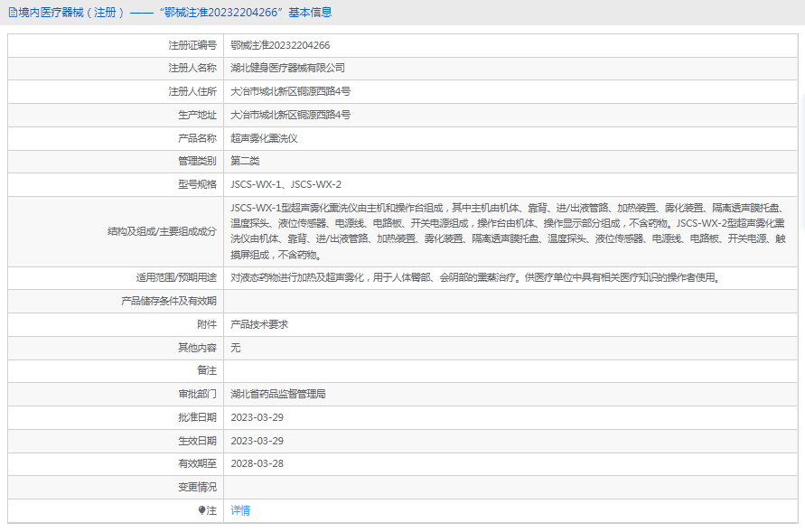Select the 附件 value 产品技术要求
Viewport: 805px width, 532px height.
pyautogui.click(x=259, y=324)
